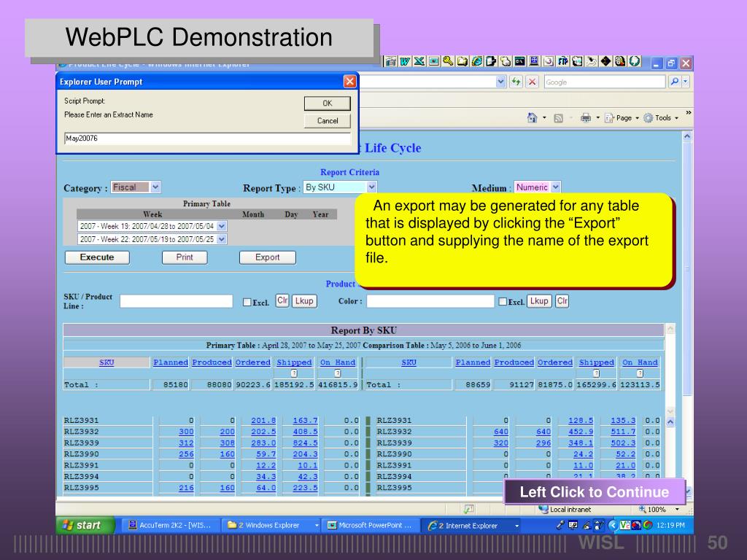
Task: Click the browser Print icon
Action: tap(586, 117)
